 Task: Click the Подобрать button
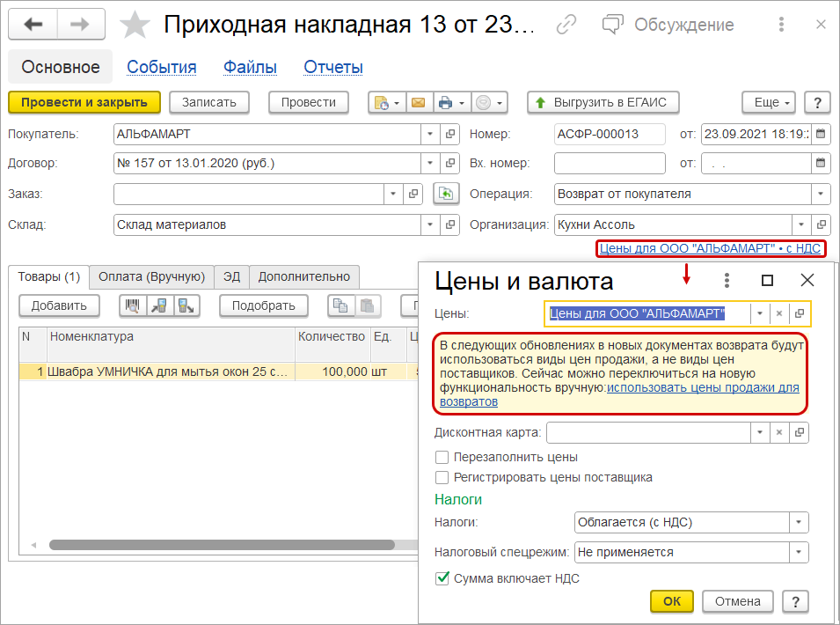(x=264, y=305)
